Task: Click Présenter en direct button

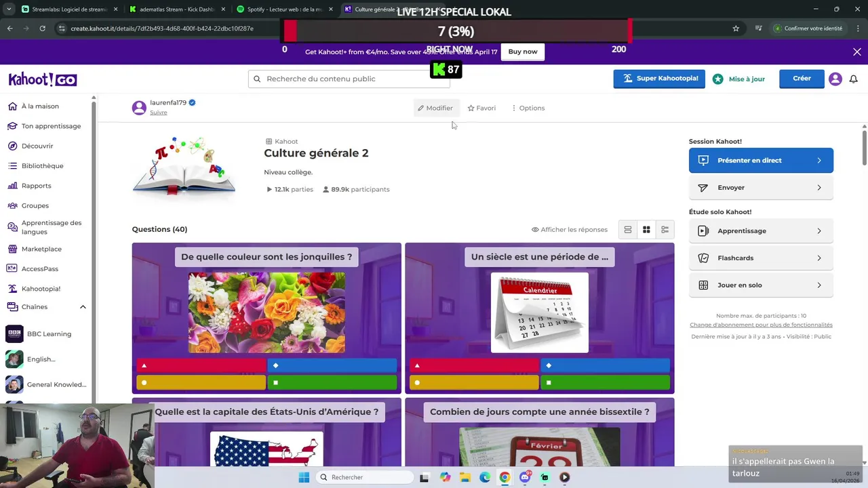Action: click(x=761, y=161)
